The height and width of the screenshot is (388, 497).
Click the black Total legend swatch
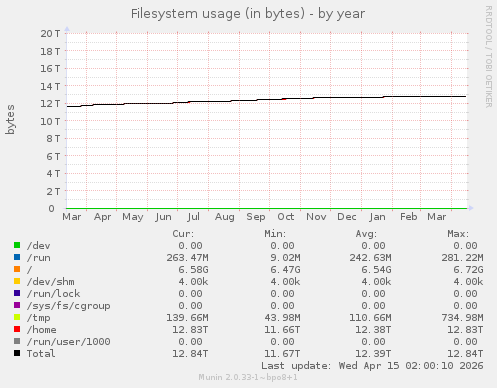pos(17,353)
